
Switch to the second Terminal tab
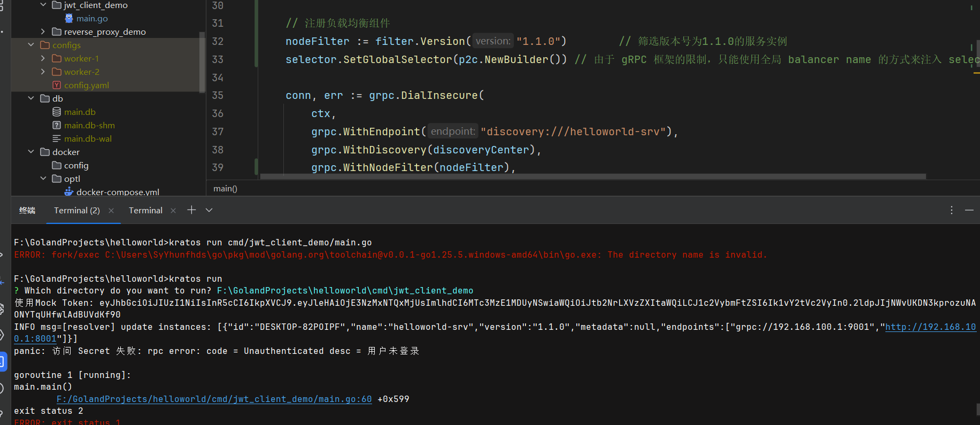pos(145,211)
